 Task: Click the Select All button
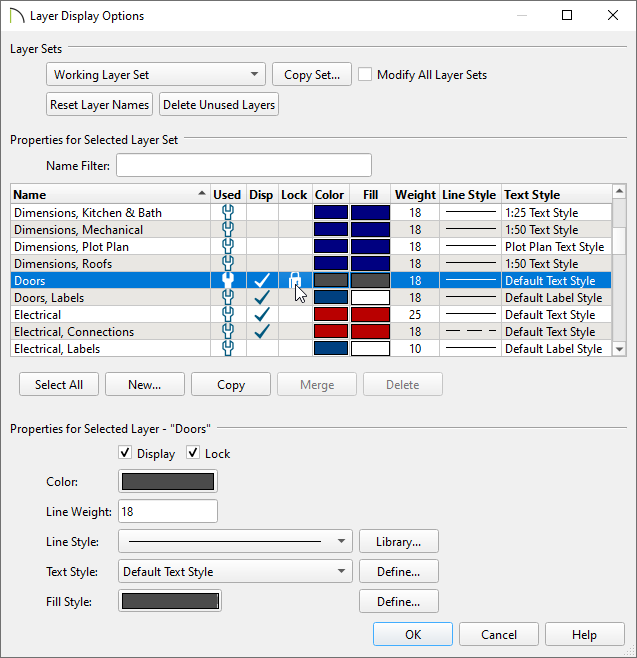point(59,384)
